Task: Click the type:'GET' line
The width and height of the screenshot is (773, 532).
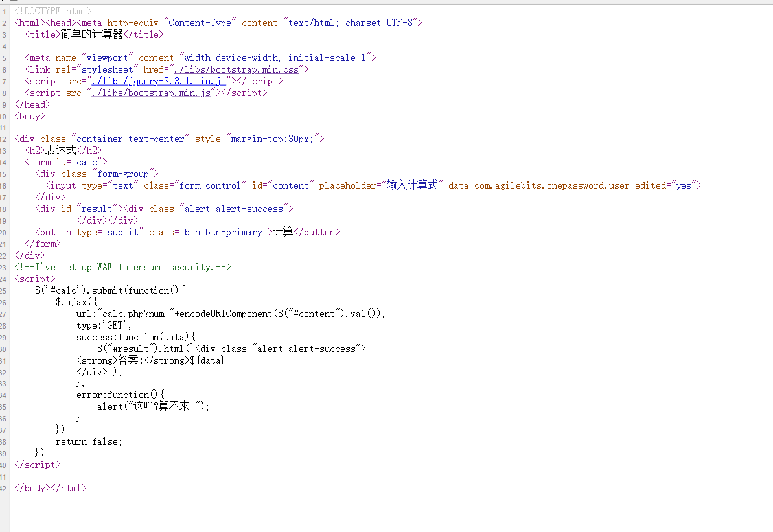Action: pyautogui.click(x=104, y=325)
